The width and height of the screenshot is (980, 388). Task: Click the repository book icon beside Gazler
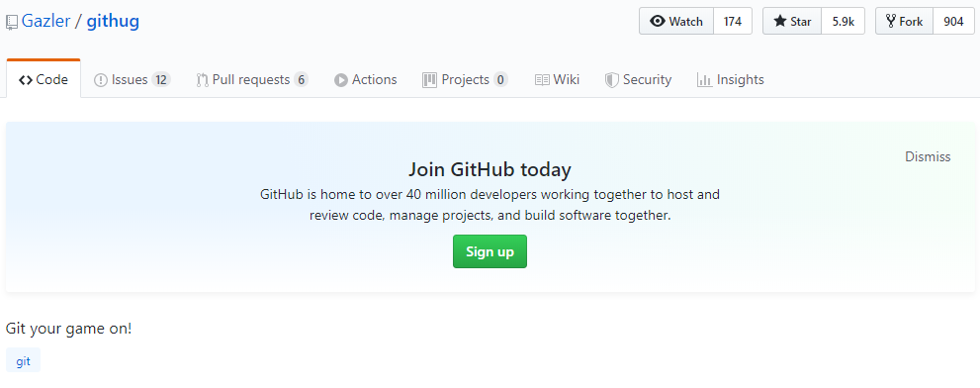(x=12, y=23)
